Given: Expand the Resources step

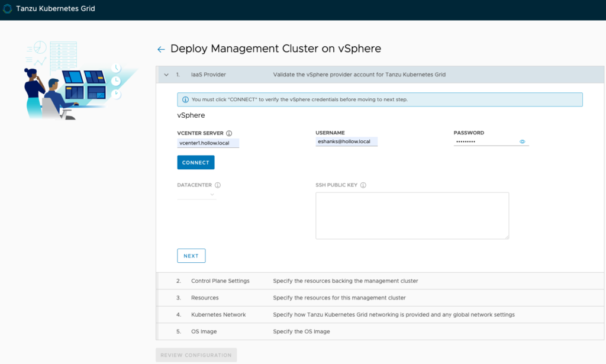Looking at the screenshot, I should pyautogui.click(x=205, y=298).
